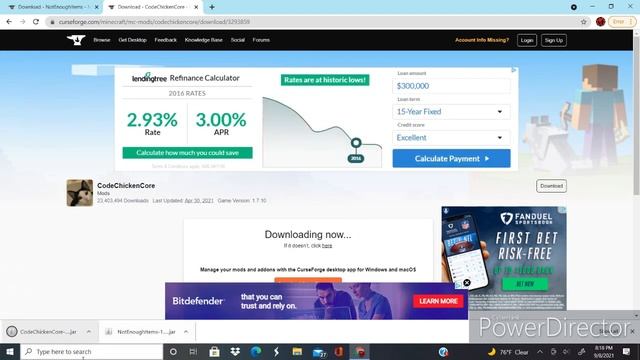The height and width of the screenshot is (360, 640).
Task: Open the notification center icon
Action: point(627,352)
